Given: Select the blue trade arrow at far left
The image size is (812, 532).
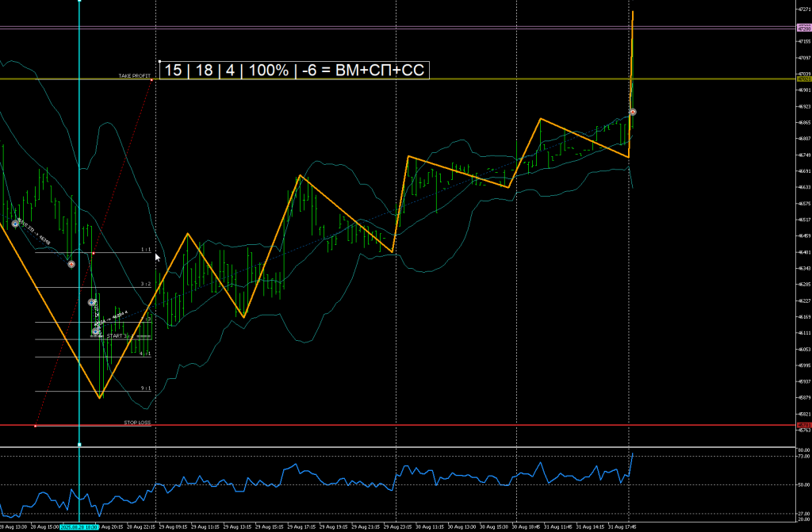Looking at the screenshot, I should coord(14,224).
